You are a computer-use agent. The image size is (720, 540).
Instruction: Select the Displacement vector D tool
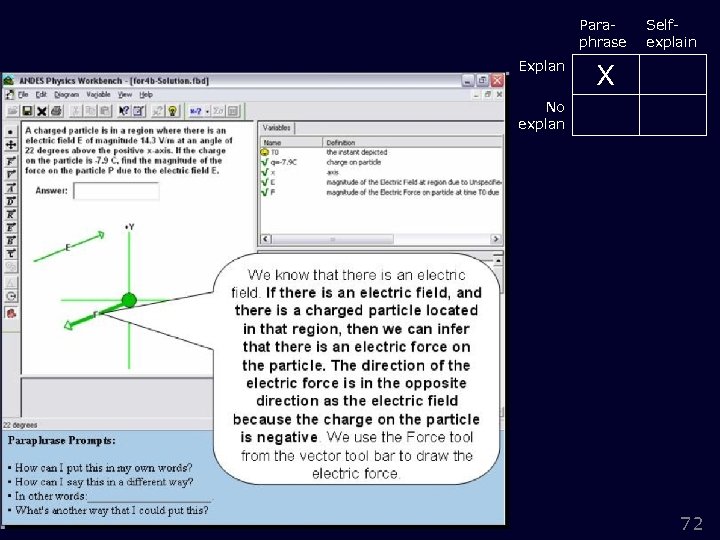(11, 201)
